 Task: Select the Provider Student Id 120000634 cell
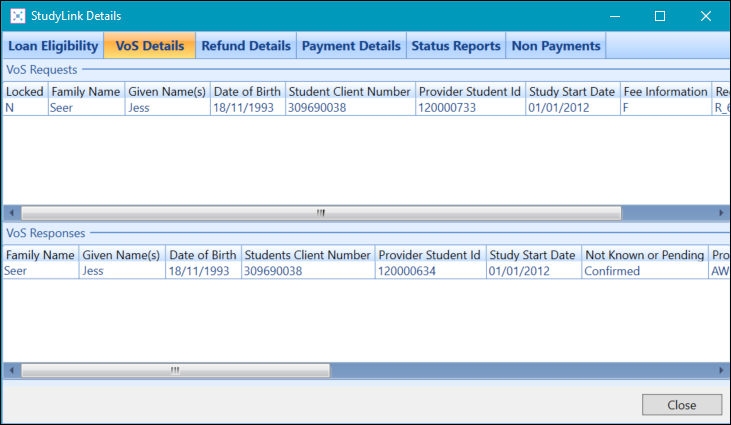point(430,271)
